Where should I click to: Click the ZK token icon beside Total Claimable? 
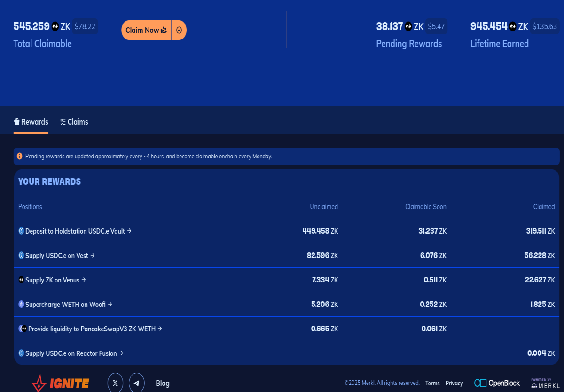[x=55, y=26]
